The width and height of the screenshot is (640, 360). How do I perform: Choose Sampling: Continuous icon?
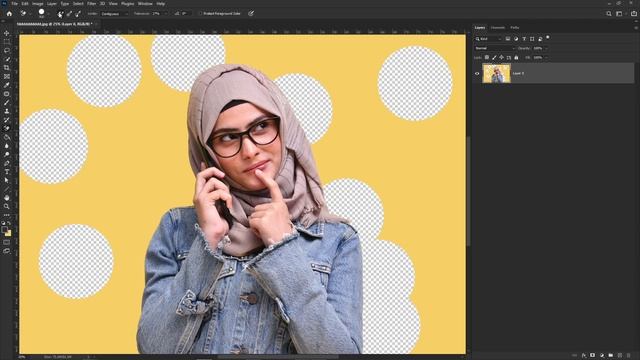(60, 14)
